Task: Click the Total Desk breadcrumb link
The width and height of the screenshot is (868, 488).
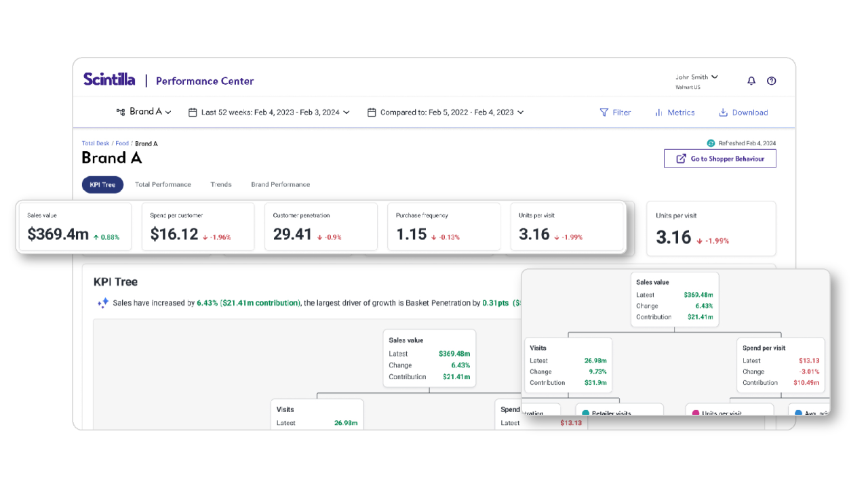Action: [95, 144]
